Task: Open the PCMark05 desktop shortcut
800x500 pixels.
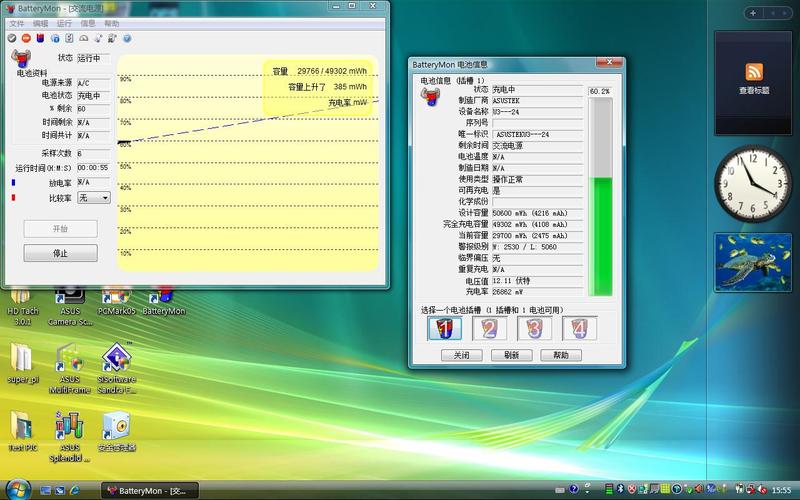Action: pos(117,303)
